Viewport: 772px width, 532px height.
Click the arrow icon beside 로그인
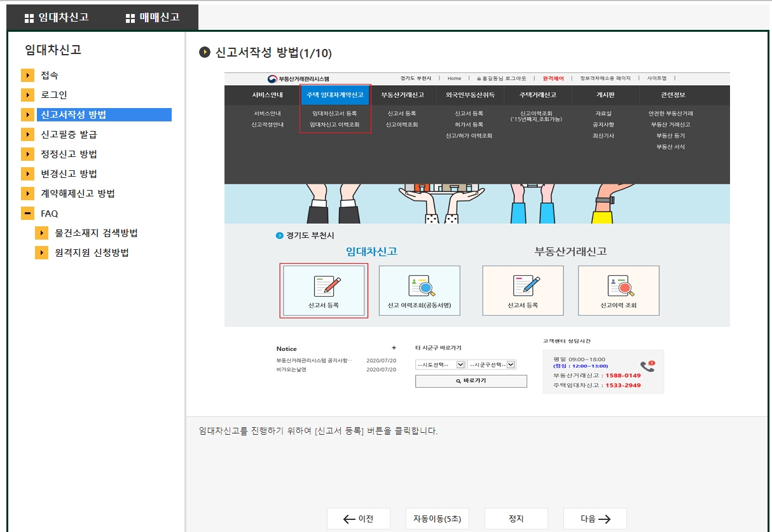pos(27,95)
